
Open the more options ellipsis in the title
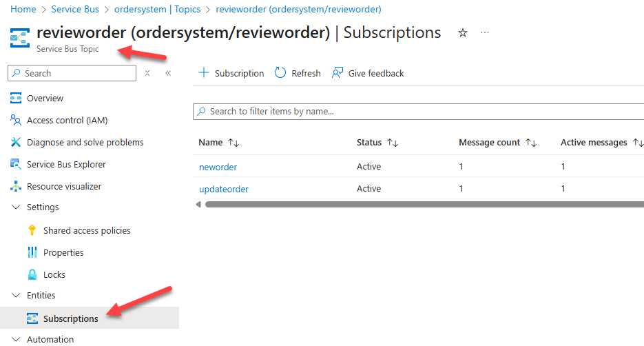pos(485,32)
